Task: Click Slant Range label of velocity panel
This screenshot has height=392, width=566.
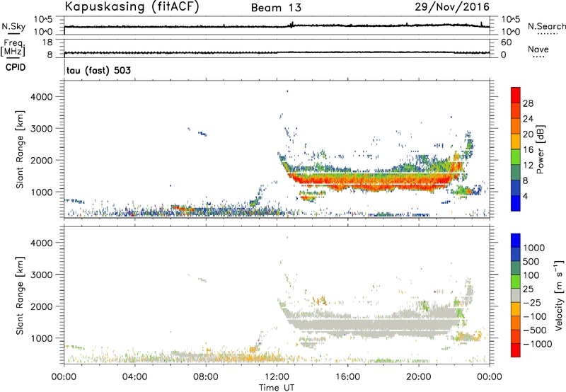Action: (20, 296)
